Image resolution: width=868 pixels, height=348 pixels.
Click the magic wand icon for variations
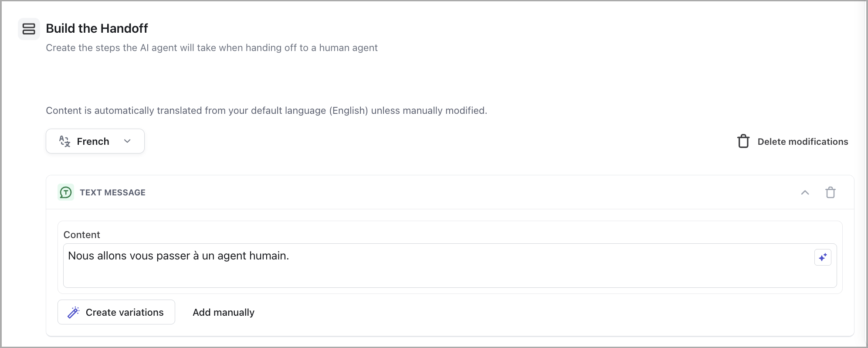tap(74, 312)
